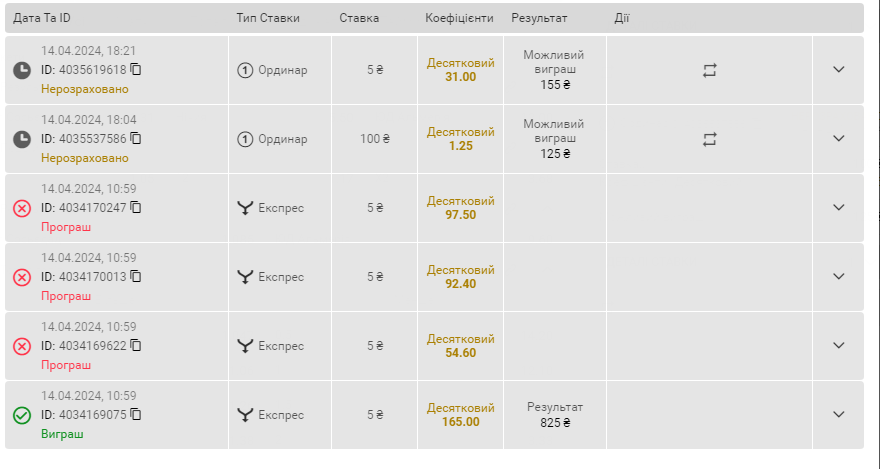Copy bet ID 4034170013
Screen dimensions: 880x469
(x=136, y=276)
